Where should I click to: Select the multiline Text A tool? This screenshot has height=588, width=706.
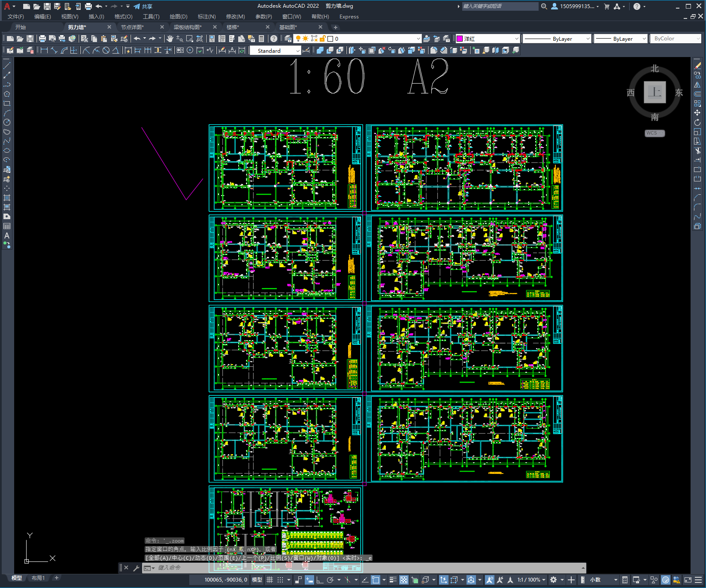tap(7, 235)
